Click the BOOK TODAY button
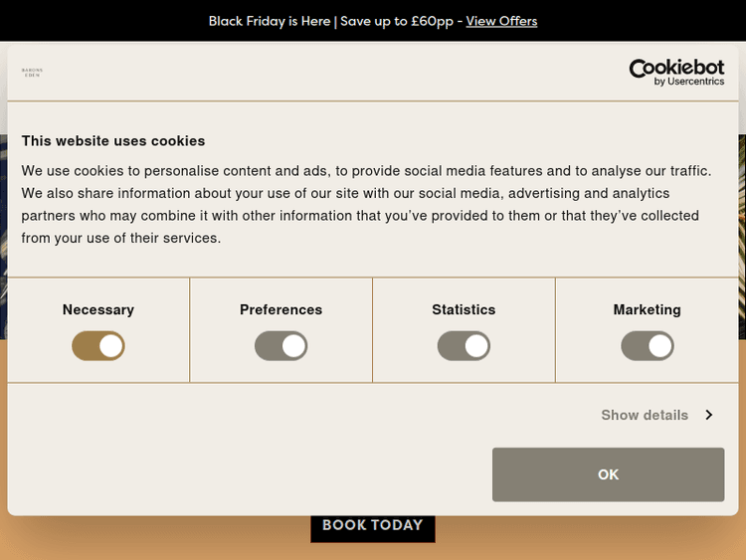 point(373,525)
